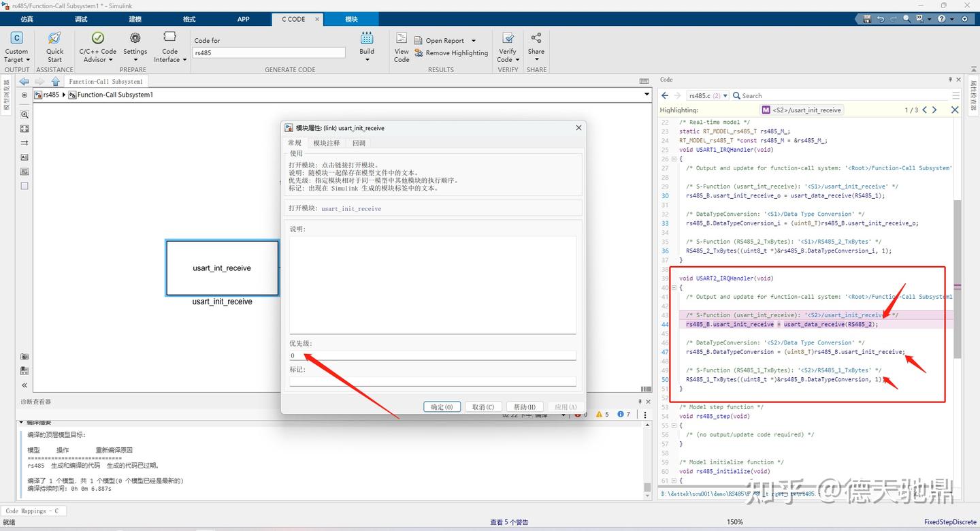
Task: Pin the Code panel with the pin icon
Action: [x=950, y=80]
